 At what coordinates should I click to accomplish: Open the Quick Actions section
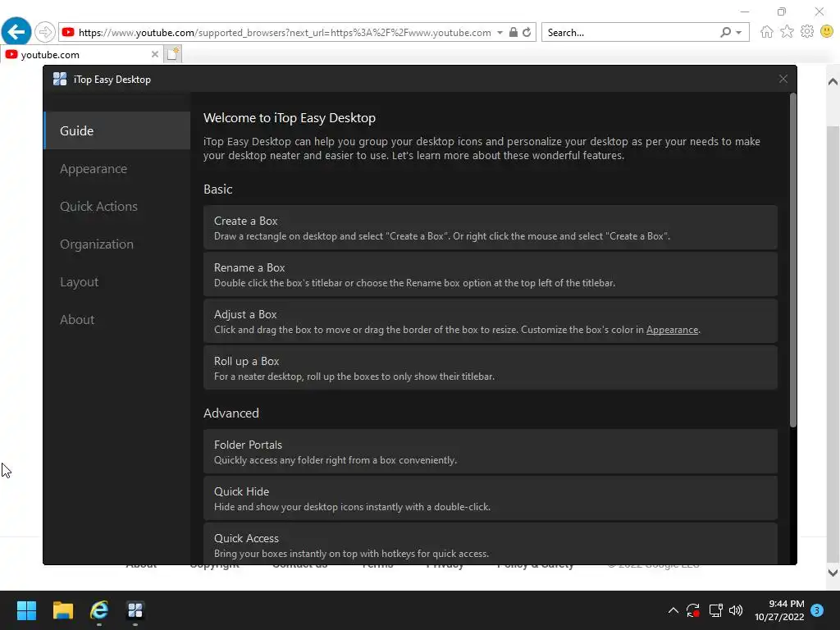click(x=116, y=206)
